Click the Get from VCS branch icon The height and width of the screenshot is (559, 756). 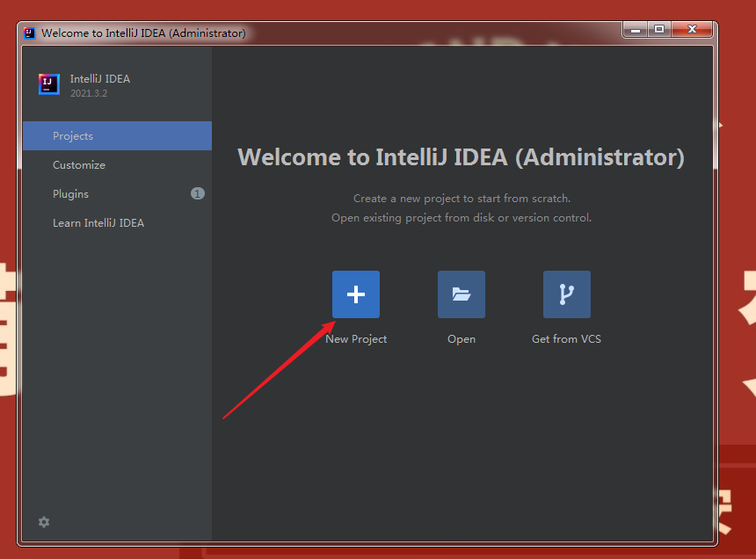pos(567,294)
